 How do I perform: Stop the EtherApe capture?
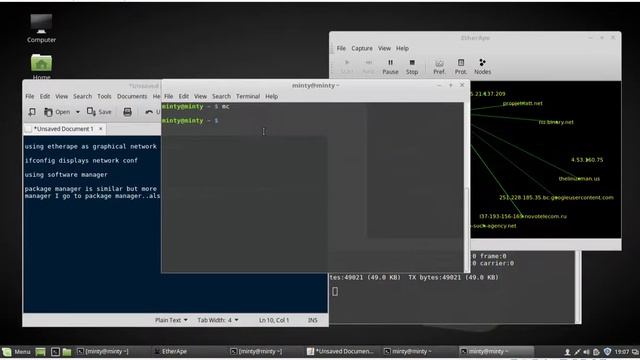pyautogui.click(x=412, y=67)
